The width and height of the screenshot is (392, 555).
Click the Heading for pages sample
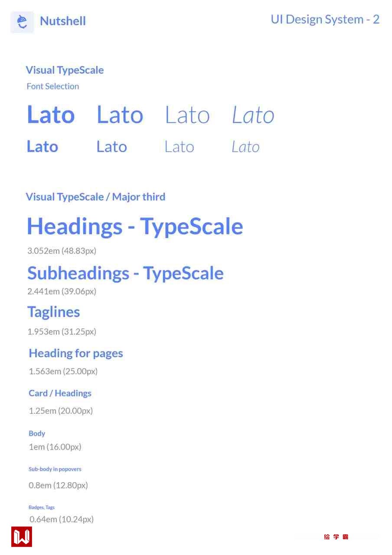click(x=76, y=353)
